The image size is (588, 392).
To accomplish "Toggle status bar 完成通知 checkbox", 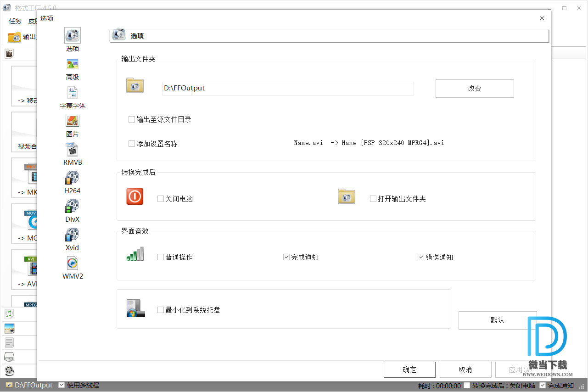I will (x=543, y=386).
